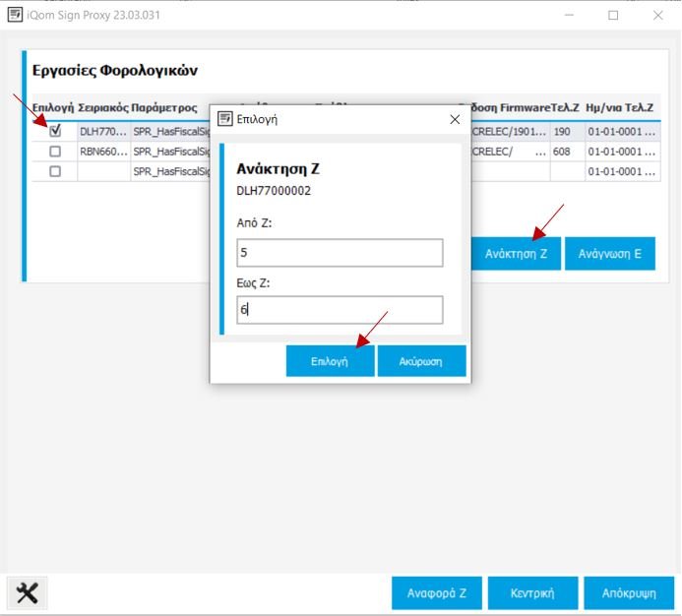Confirm with the Επιλογή button in dialog

pos(330,361)
